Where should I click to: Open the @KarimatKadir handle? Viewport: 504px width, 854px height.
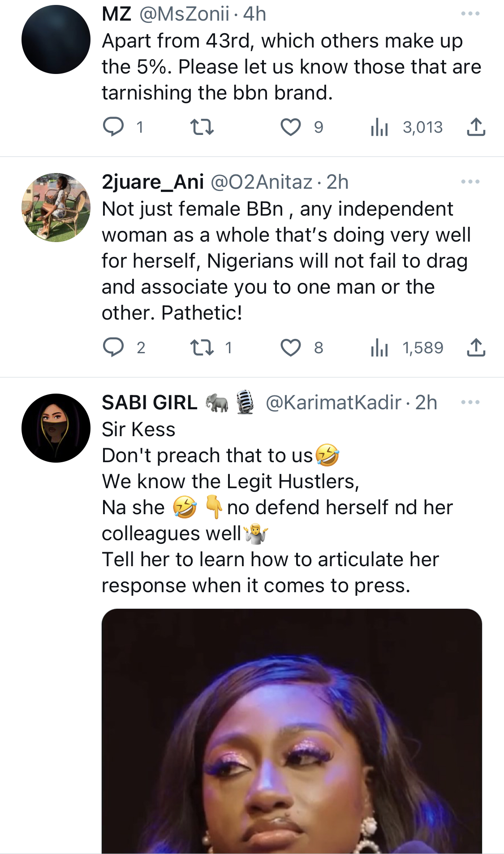[333, 403]
